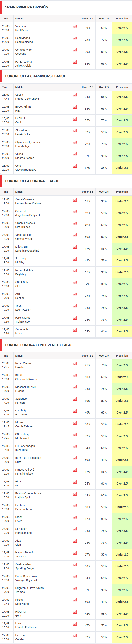132x644 pixels.
Task: Open stats icon for LASK Linz vs Celtic
Action: (x=75, y=119)
